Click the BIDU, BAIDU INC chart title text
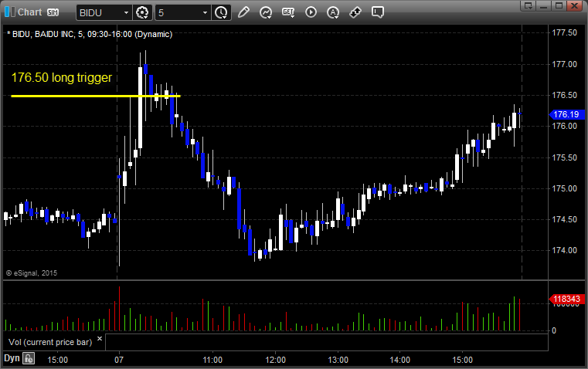The width and height of the screenshot is (588, 369). (90, 34)
